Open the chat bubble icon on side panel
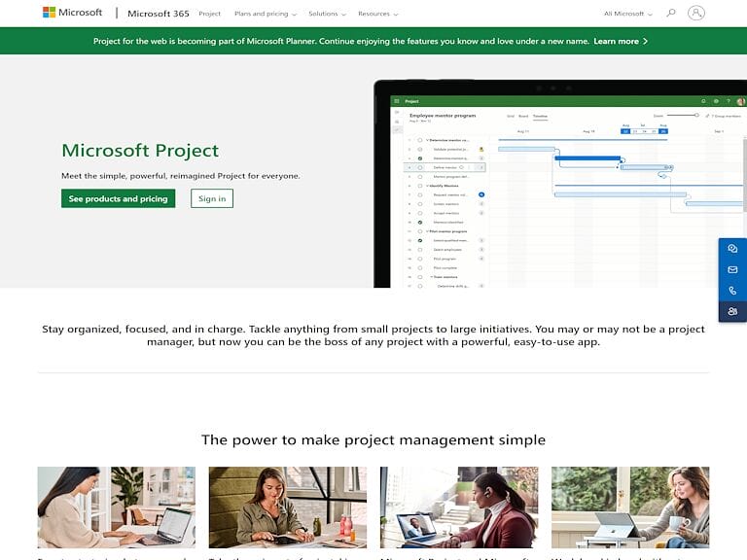This screenshot has height=560, width=747. click(732, 249)
